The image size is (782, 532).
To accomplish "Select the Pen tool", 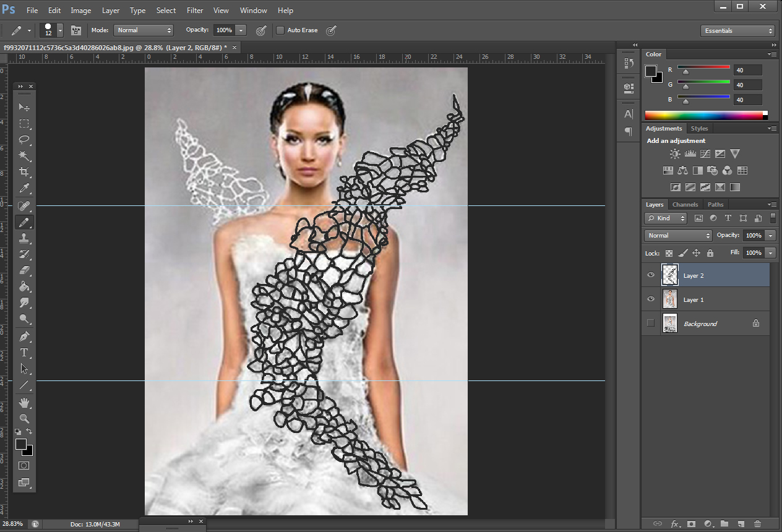I will click(24, 337).
